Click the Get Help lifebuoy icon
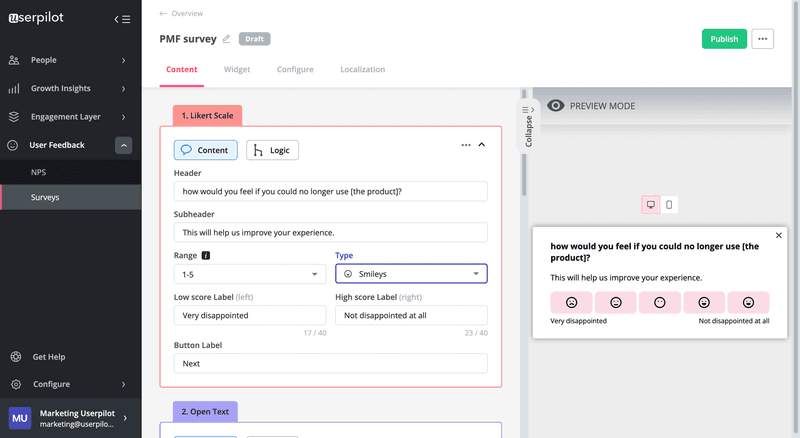The height and width of the screenshot is (438, 800). (16, 357)
